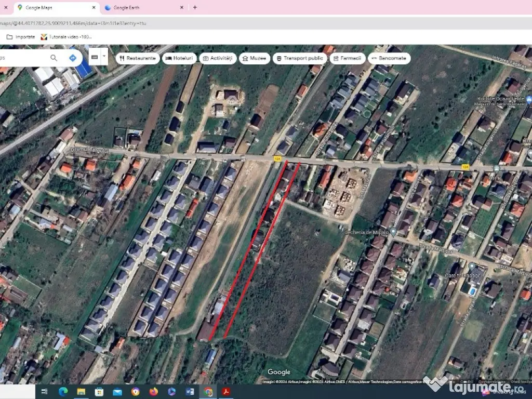This screenshot has height=399, width=532.
Task: Choose the Transport public chip
Action: click(299, 58)
